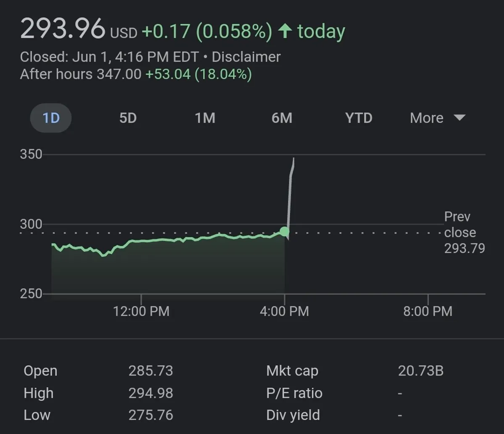This screenshot has width=504, height=434.
Task: Switch to the 5D chart range
Action: [x=128, y=118]
